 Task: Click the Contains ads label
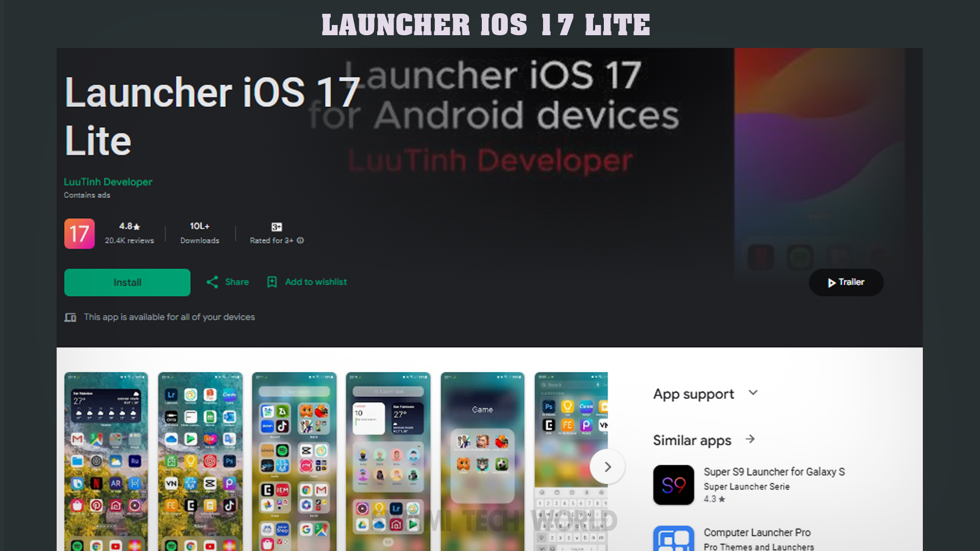(x=87, y=195)
